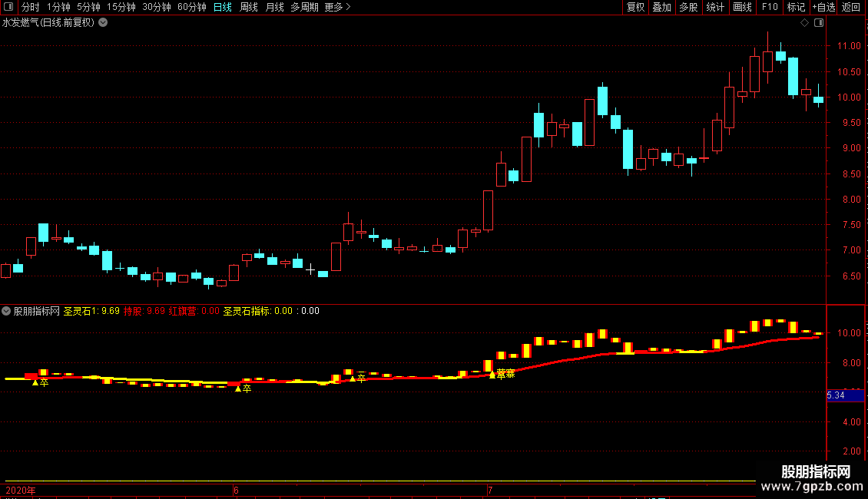Add stock to watchlist with +自选

(x=823, y=7)
